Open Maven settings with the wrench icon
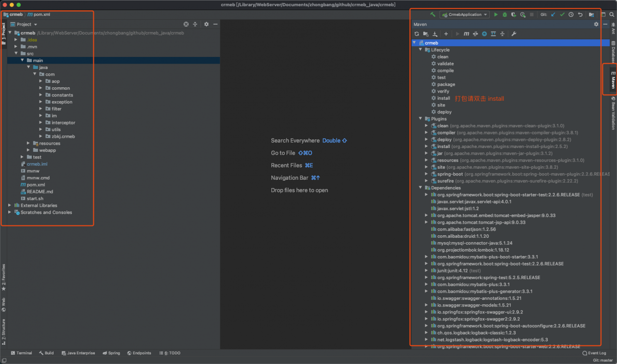This screenshot has height=364, width=617. [513, 34]
